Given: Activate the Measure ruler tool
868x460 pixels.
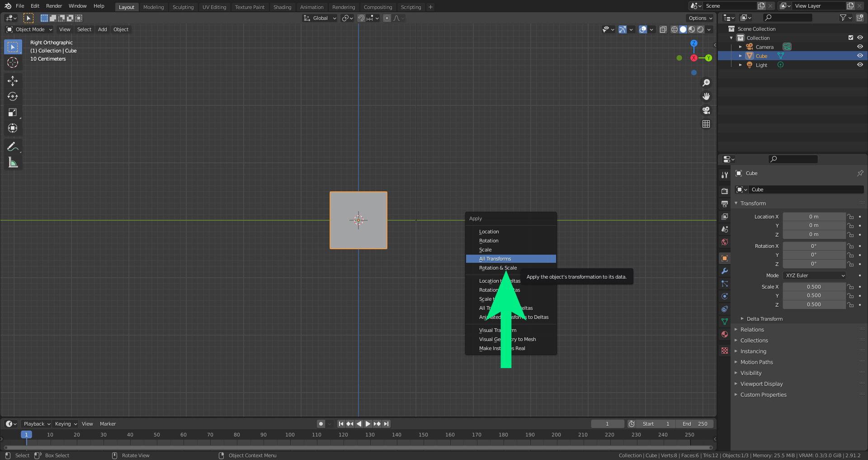Looking at the screenshot, I should point(13,162).
